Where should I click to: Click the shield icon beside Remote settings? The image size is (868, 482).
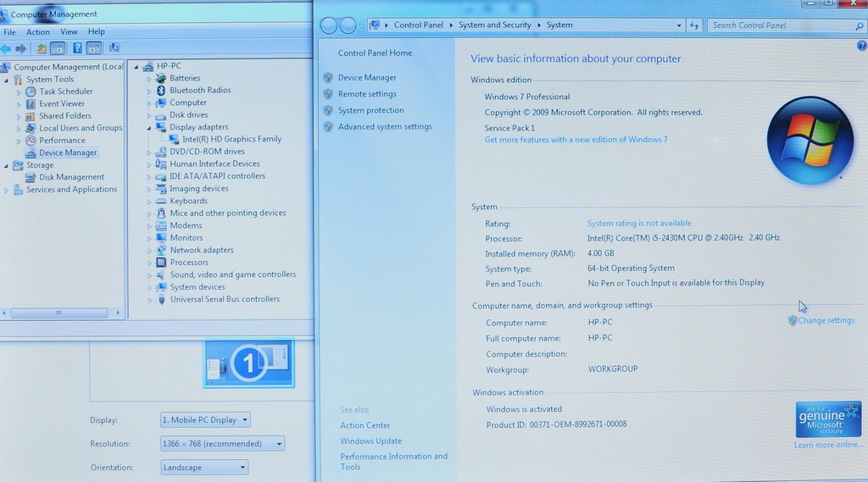pos(328,94)
